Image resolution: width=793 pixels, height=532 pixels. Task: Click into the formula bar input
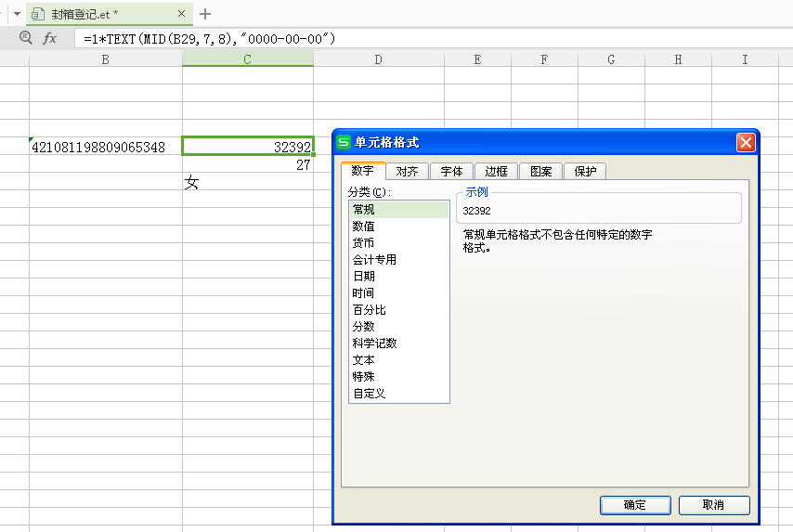point(434,38)
